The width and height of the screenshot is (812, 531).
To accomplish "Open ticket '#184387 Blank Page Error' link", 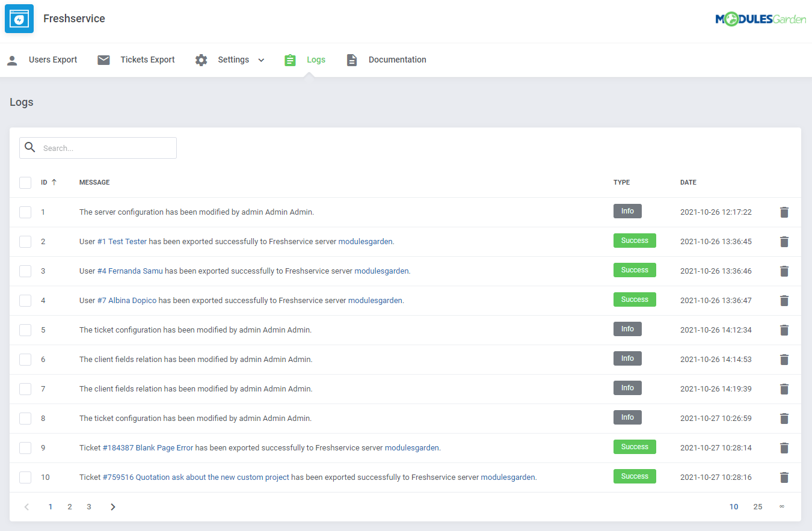I will (x=148, y=448).
